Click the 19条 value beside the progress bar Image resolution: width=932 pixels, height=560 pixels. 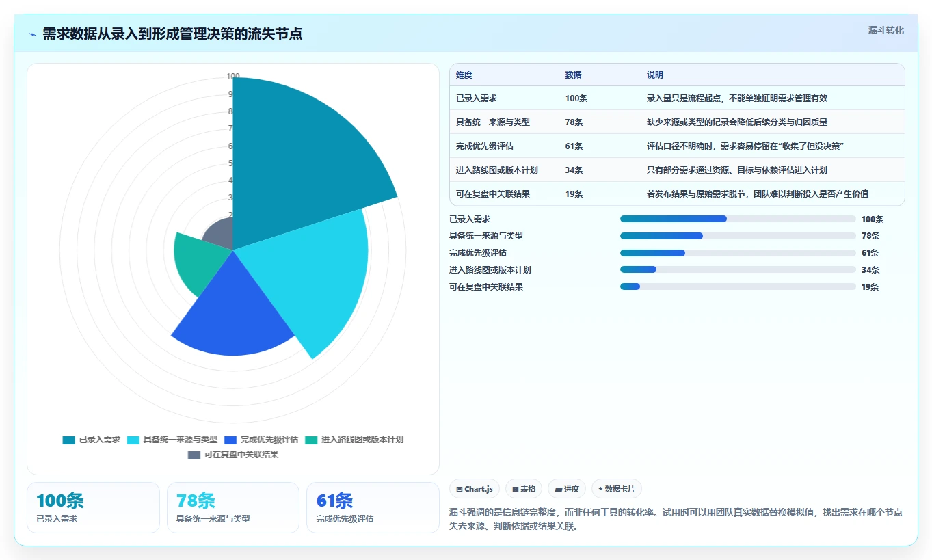point(870,287)
